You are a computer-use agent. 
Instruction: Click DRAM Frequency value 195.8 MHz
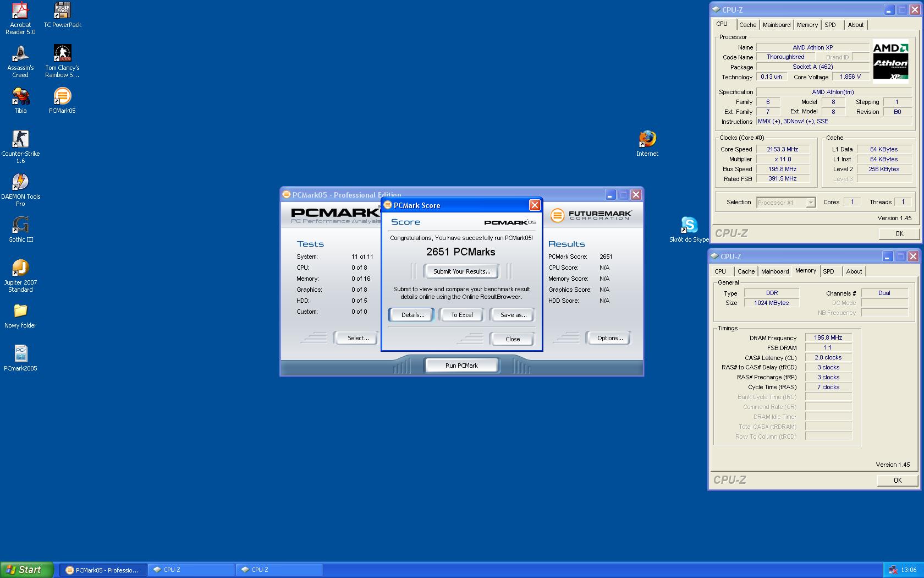tap(828, 337)
